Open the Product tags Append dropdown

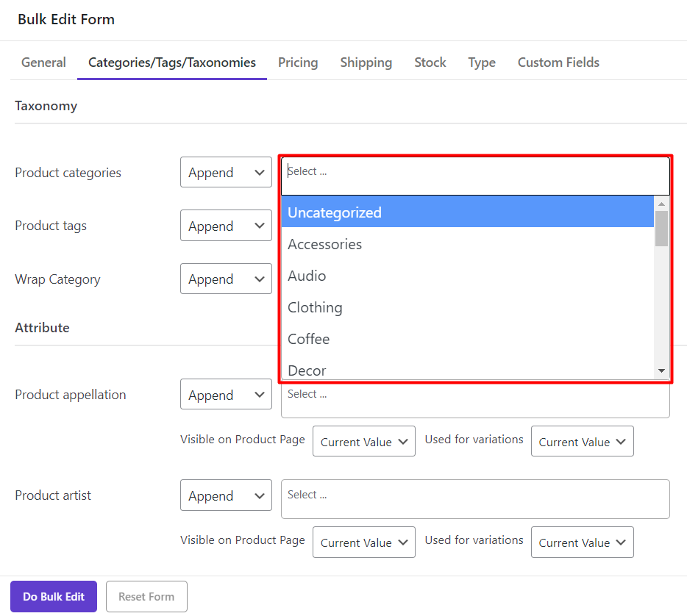[226, 226]
